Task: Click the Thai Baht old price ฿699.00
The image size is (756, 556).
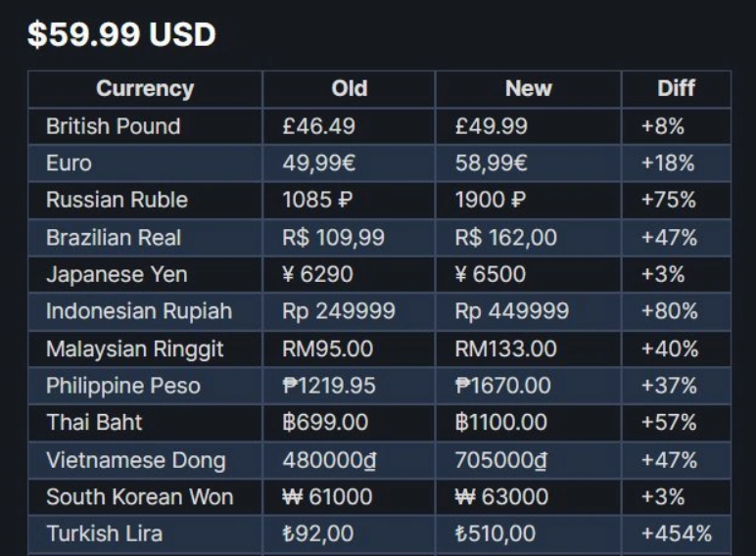Action: tap(325, 423)
